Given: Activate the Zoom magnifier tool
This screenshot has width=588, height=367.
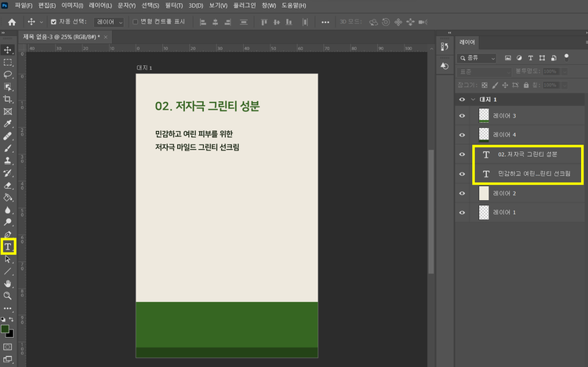Looking at the screenshot, I should (x=8, y=296).
